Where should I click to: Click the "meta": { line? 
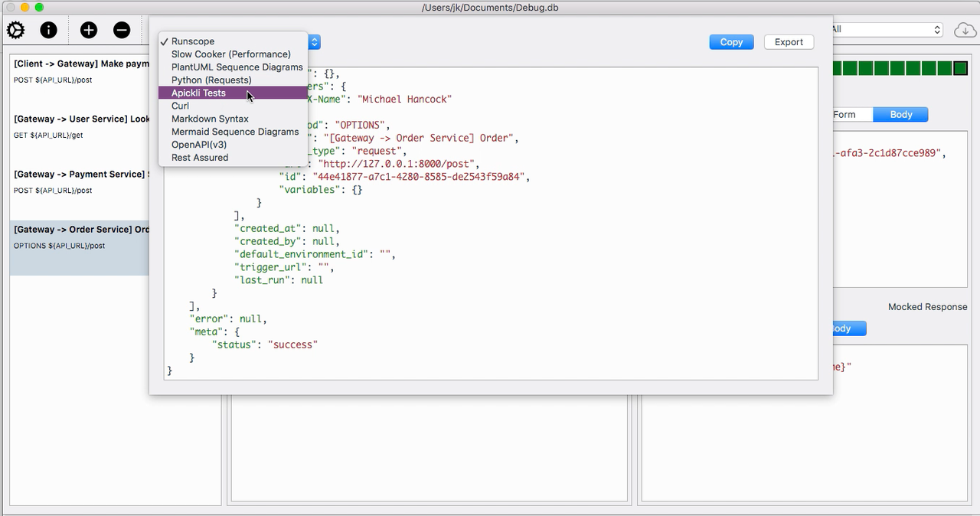(215, 331)
